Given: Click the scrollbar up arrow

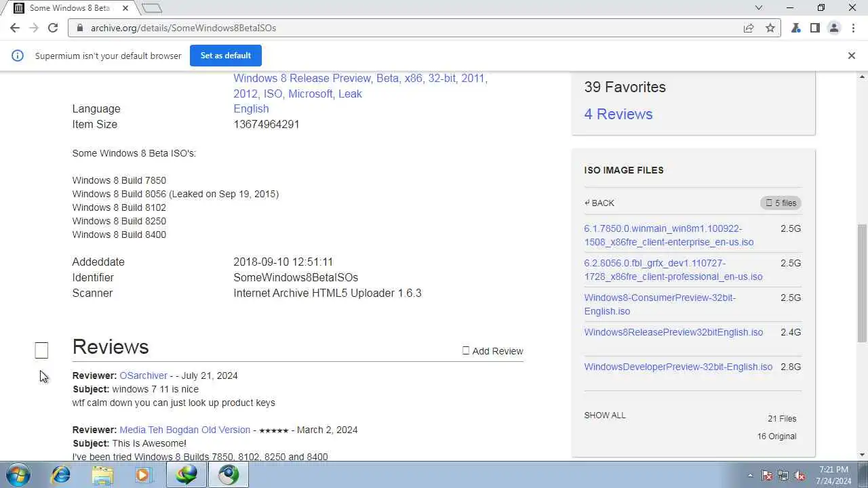Looking at the screenshot, I should pyautogui.click(x=862, y=76).
